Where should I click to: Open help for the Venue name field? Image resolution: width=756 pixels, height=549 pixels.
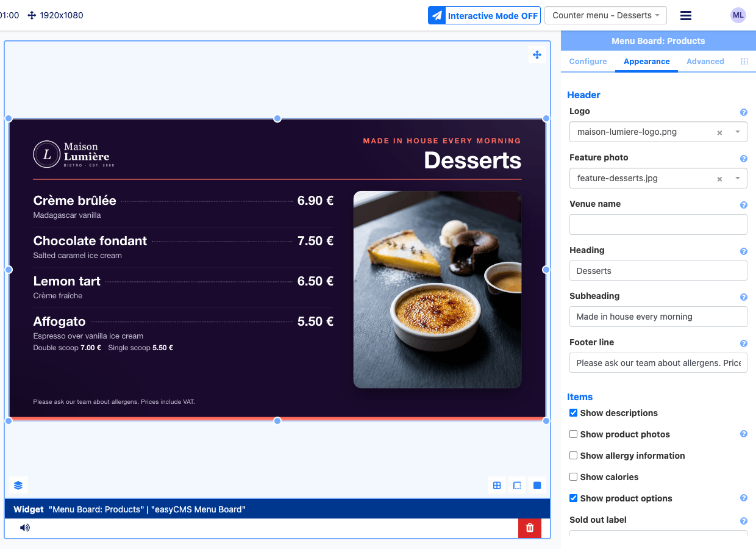(x=744, y=205)
